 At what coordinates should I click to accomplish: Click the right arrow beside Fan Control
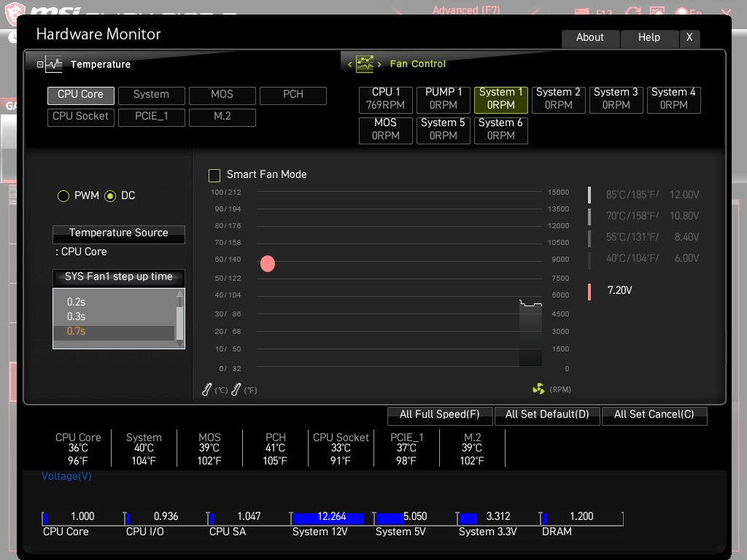[379, 64]
